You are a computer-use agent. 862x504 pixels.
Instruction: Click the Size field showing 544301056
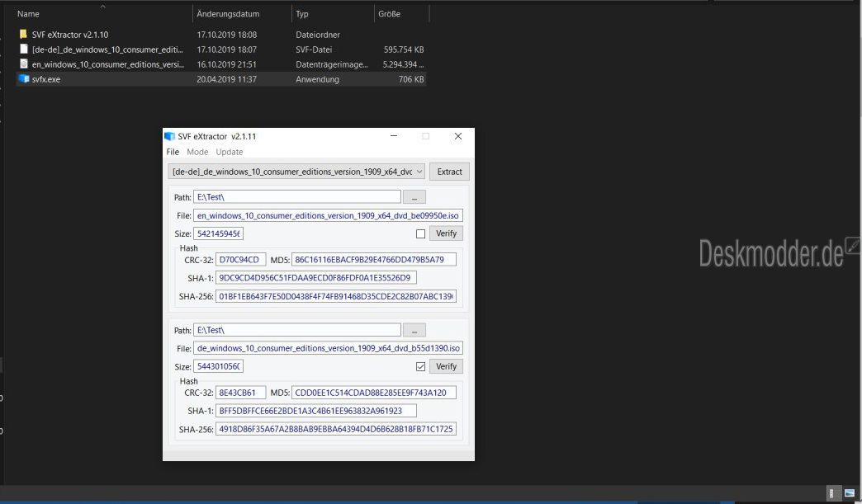pos(218,367)
